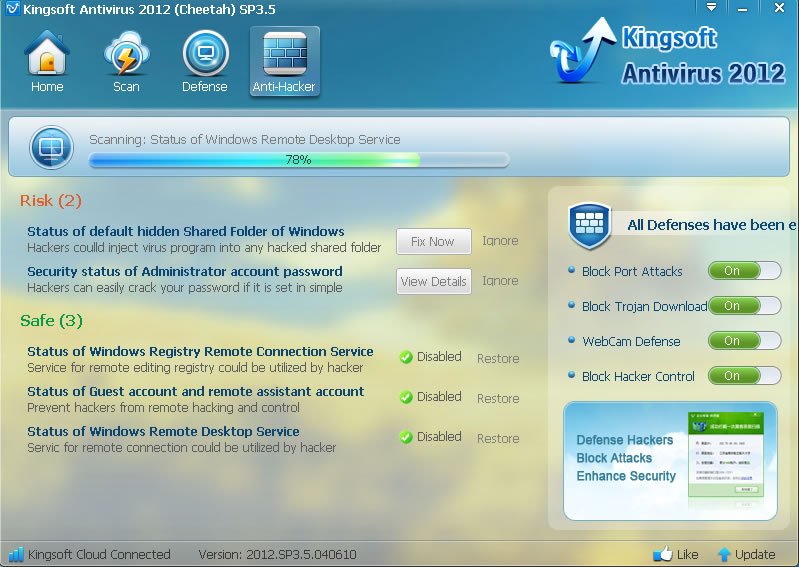
Task: Open the Scan lightning cloud icon
Action: [x=126, y=53]
